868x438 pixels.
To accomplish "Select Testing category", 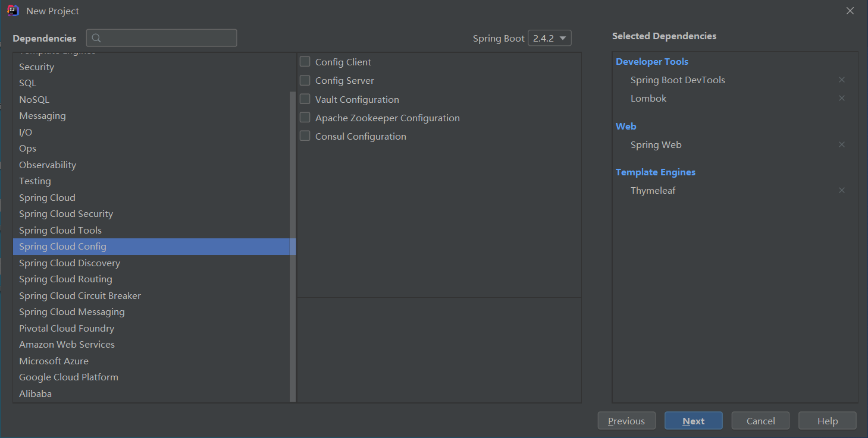I will (x=151, y=181).
